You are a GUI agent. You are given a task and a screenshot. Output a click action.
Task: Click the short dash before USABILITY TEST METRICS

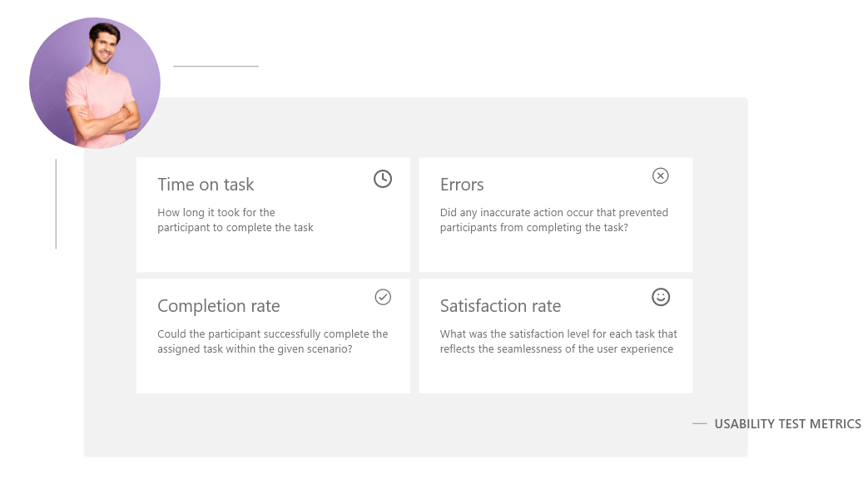pos(700,423)
